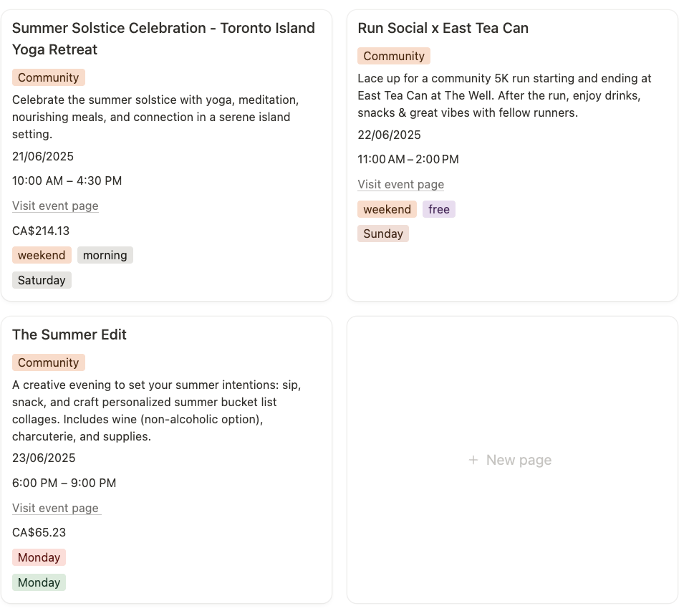Select the Saturday tag

click(42, 280)
